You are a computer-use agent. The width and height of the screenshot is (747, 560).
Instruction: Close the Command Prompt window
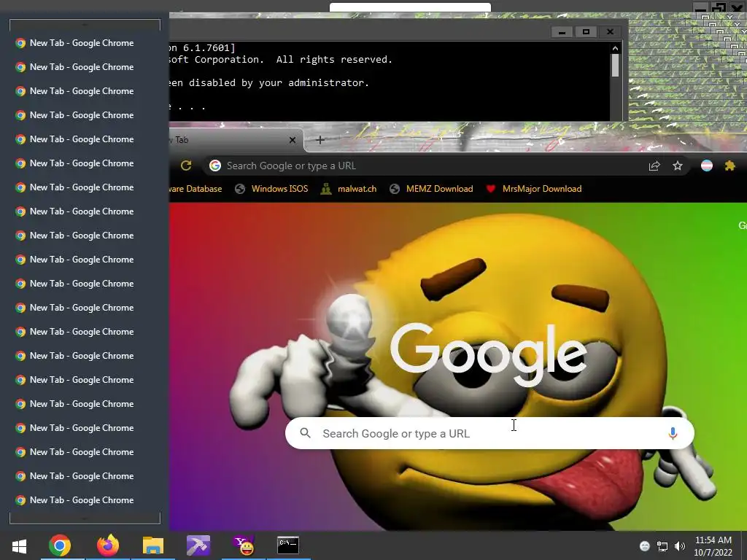point(611,32)
